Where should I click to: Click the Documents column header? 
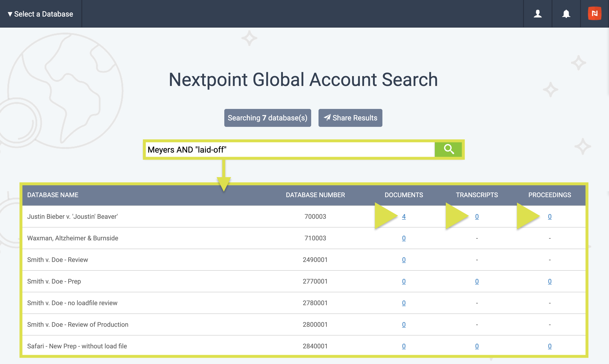404,195
